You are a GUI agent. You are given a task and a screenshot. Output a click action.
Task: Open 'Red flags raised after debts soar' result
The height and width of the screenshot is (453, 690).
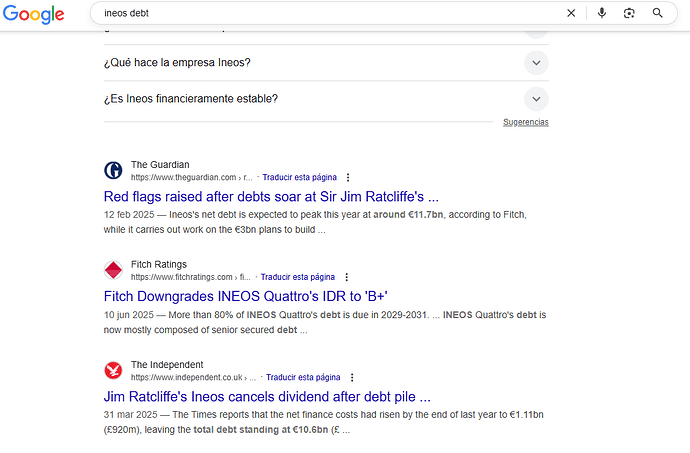coord(271,196)
